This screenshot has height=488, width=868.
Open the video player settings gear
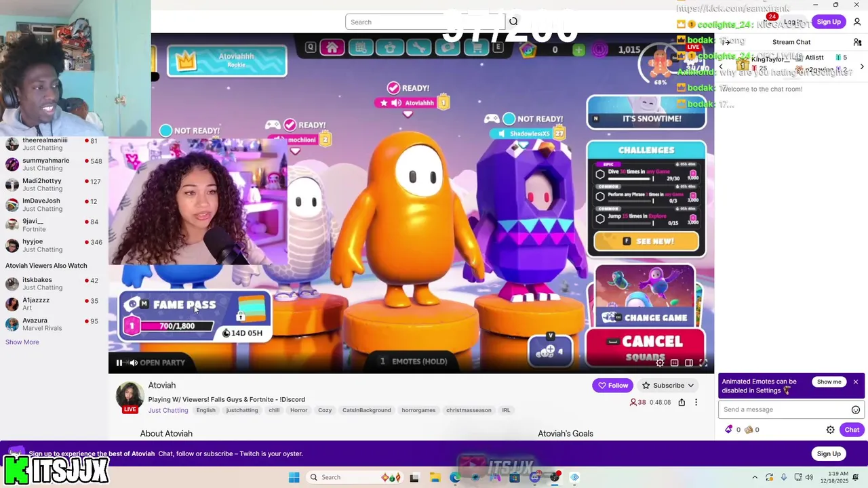pos(660,363)
